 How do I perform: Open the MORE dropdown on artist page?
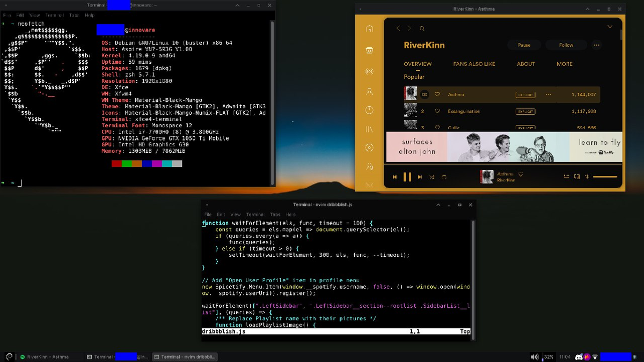[x=565, y=64]
